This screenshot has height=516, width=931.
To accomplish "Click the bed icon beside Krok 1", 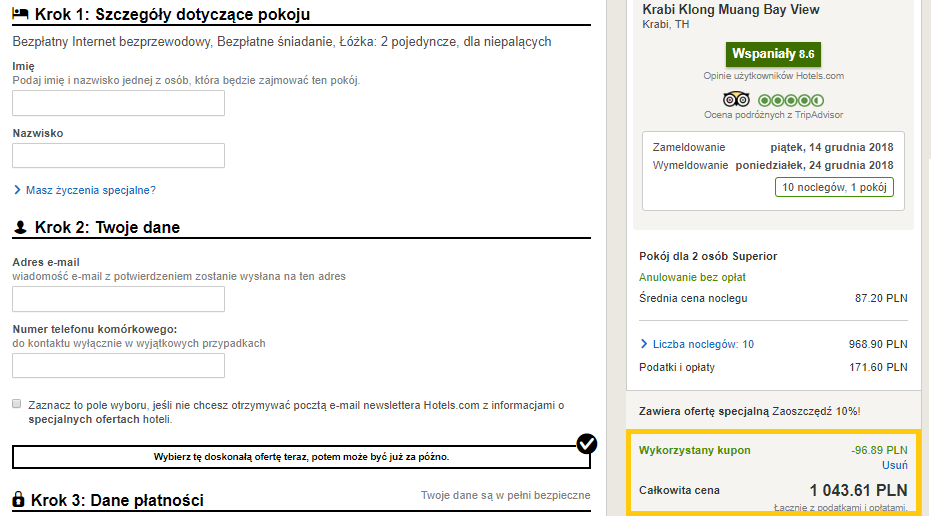I will pos(20,14).
